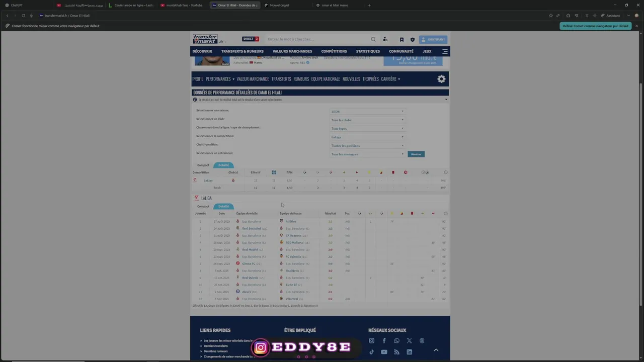644x362 pixels.
Task: Expand the Carrière submenu
Action: (390, 79)
